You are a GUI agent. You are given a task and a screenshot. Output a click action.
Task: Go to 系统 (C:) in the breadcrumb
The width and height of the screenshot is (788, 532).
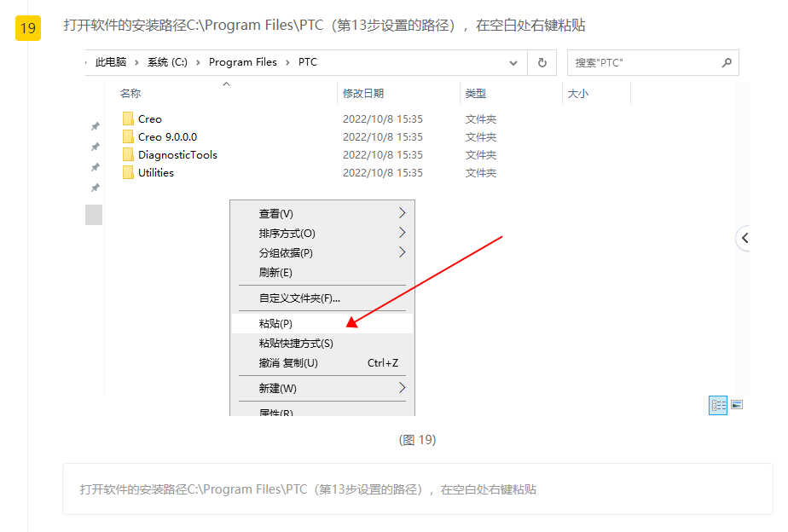[x=167, y=62]
